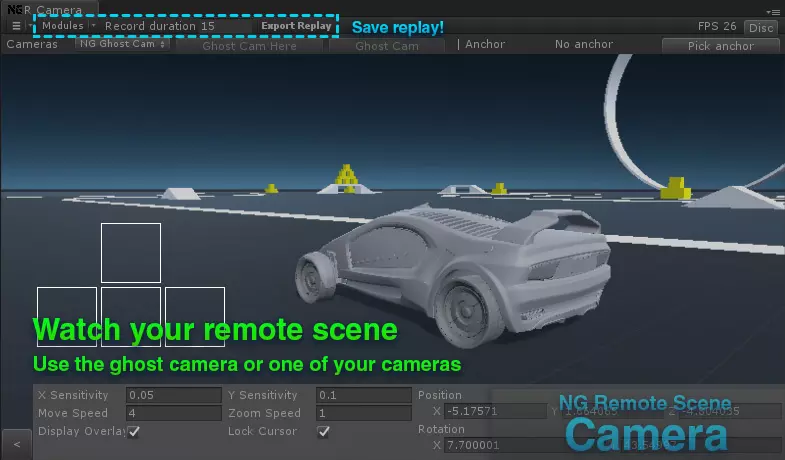Open the window options menu icon
This screenshot has width=785, height=460.
click(773, 12)
